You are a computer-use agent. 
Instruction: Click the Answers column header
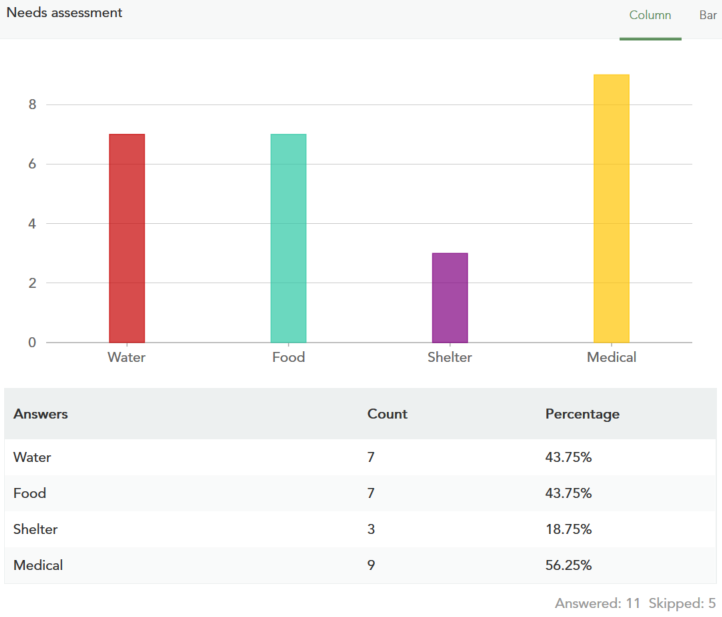tap(41, 414)
